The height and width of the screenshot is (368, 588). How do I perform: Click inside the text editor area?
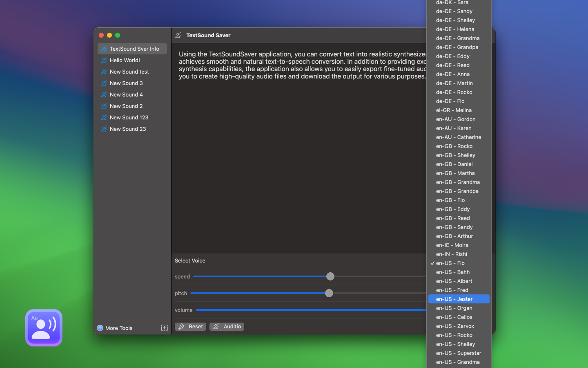(x=299, y=148)
